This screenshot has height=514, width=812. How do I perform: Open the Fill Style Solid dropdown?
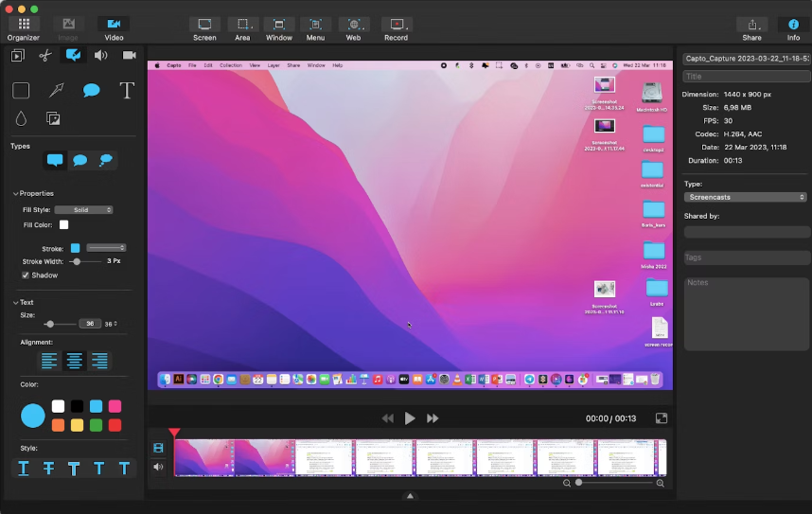point(83,209)
